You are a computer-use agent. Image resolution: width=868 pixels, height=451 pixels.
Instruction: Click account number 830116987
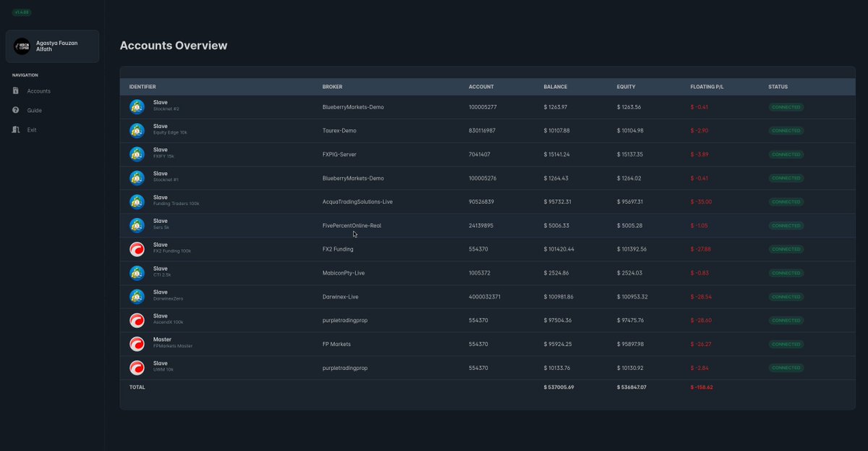[x=482, y=131]
